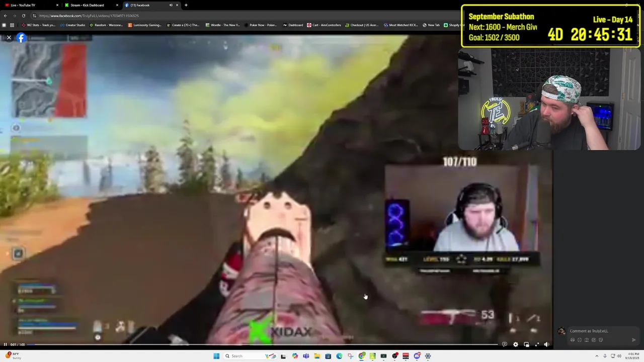Open a new browser tab
This screenshot has width=644, height=362.
(x=186, y=5)
